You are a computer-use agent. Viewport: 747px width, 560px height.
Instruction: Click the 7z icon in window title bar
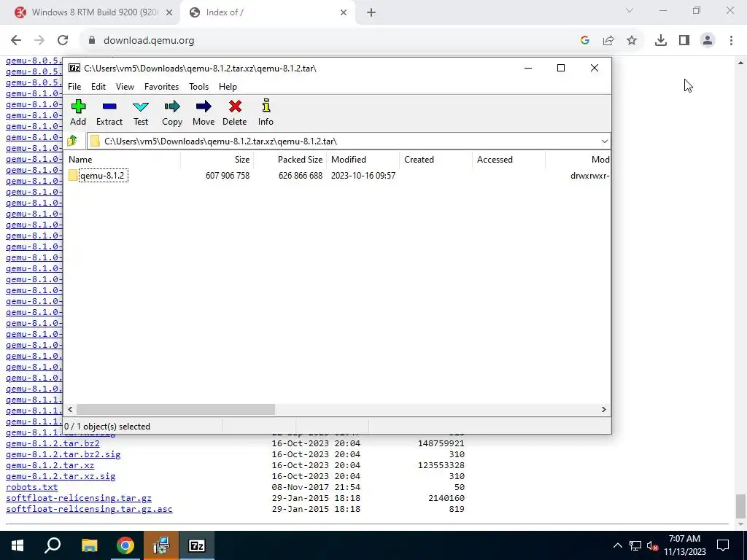click(74, 68)
